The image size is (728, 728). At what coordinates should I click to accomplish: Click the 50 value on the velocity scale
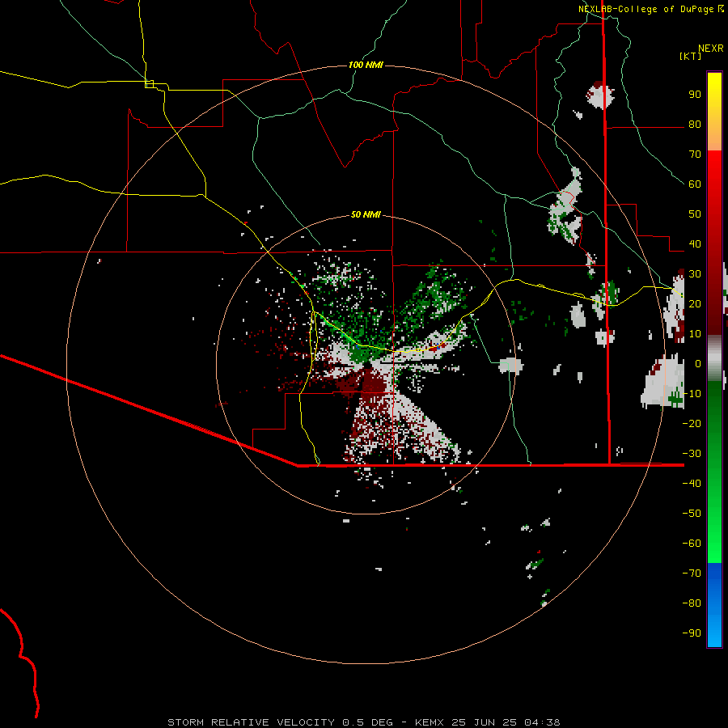[x=695, y=214]
